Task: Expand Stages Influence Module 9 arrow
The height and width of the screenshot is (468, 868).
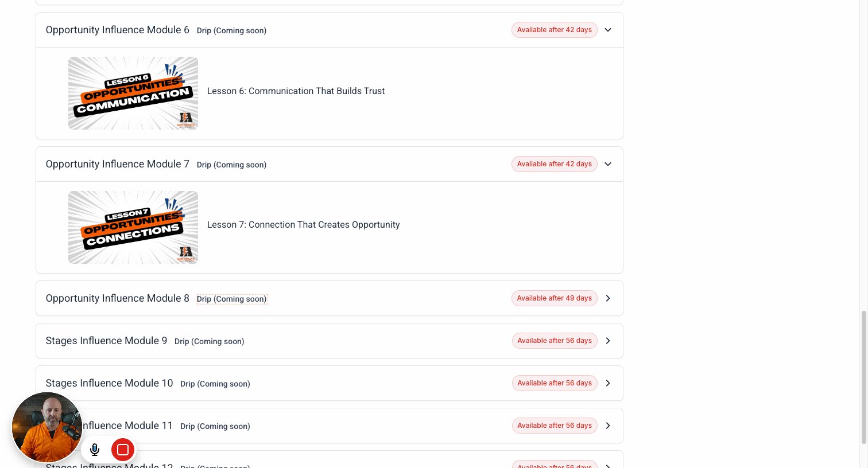Action: tap(608, 341)
